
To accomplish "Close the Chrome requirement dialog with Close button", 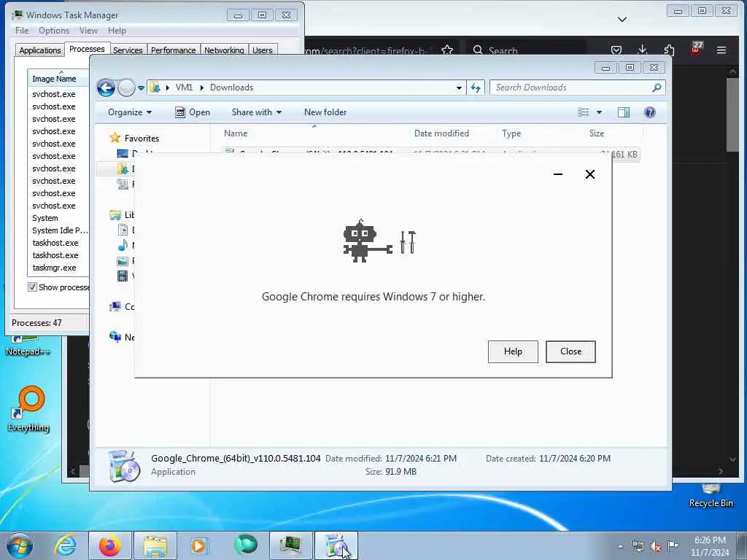I will [570, 351].
